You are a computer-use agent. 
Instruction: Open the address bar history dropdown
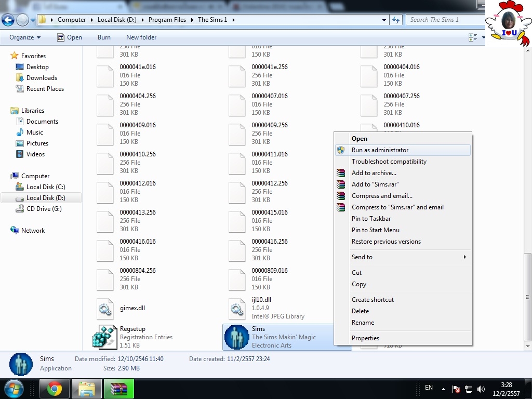coord(384,20)
